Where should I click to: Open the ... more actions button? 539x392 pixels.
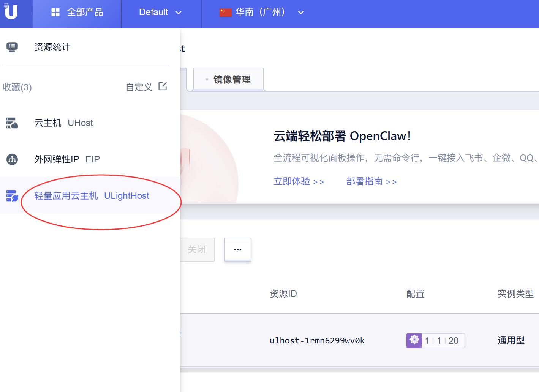[x=238, y=249]
